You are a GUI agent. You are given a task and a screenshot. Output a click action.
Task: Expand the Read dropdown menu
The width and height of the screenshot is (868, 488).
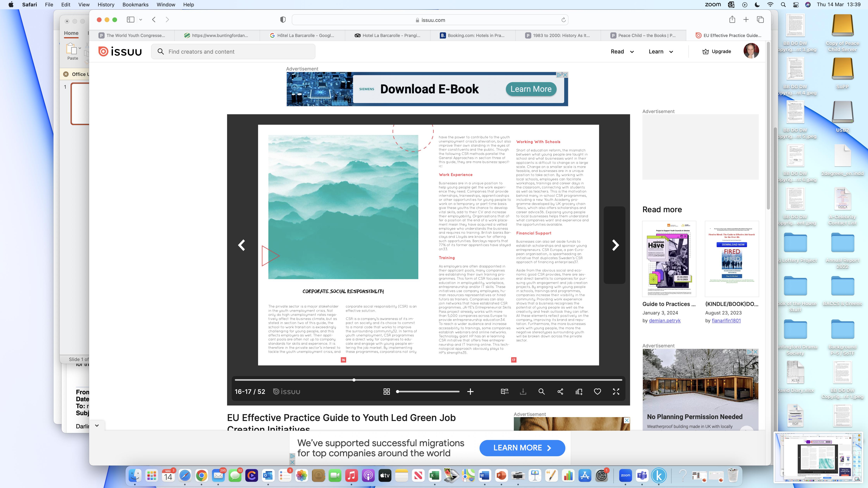coord(622,52)
